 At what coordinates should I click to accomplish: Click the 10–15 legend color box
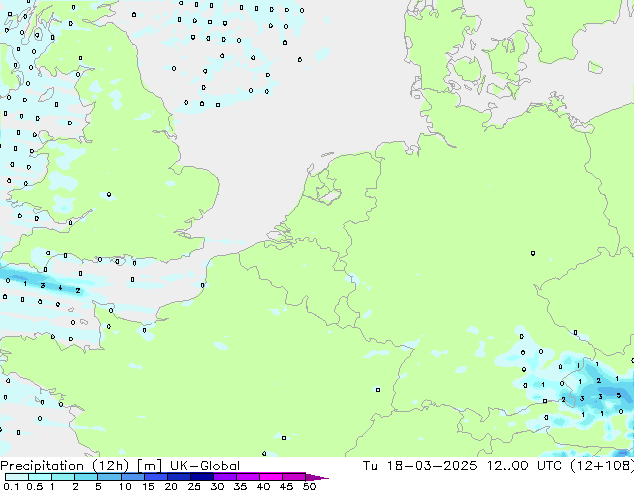132,477
